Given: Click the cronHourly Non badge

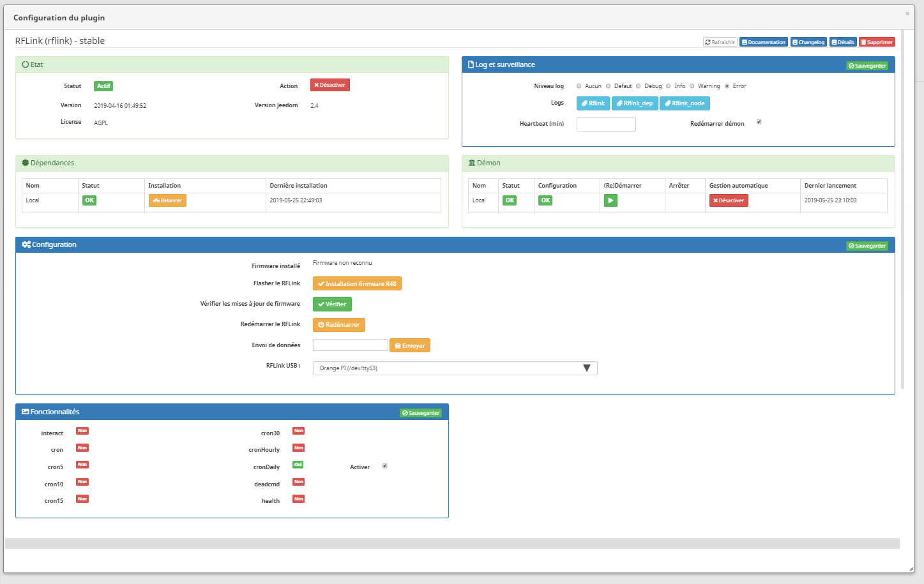Looking at the screenshot, I should 299,448.
